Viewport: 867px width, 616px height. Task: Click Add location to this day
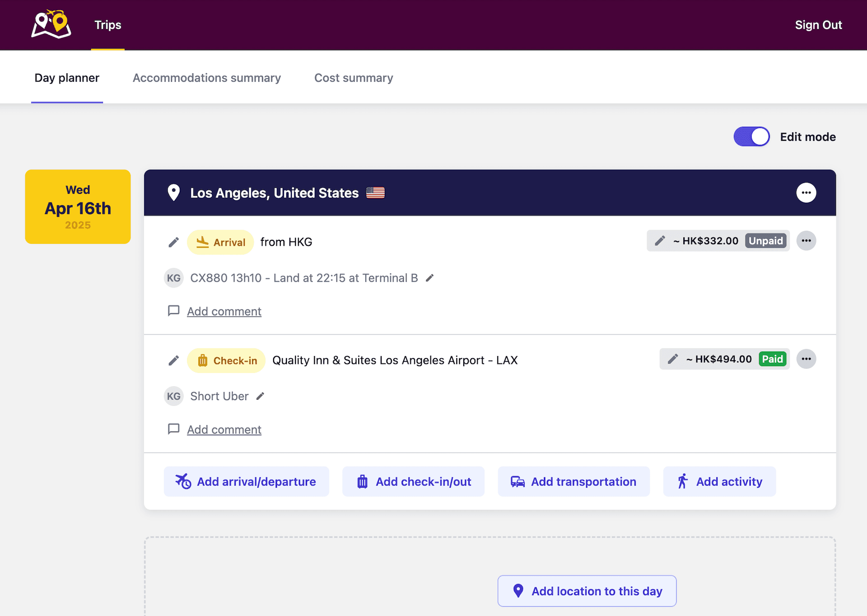[x=587, y=591]
